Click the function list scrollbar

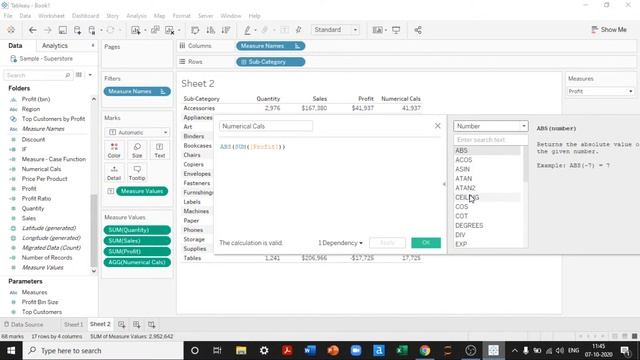(x=525, y=164)
